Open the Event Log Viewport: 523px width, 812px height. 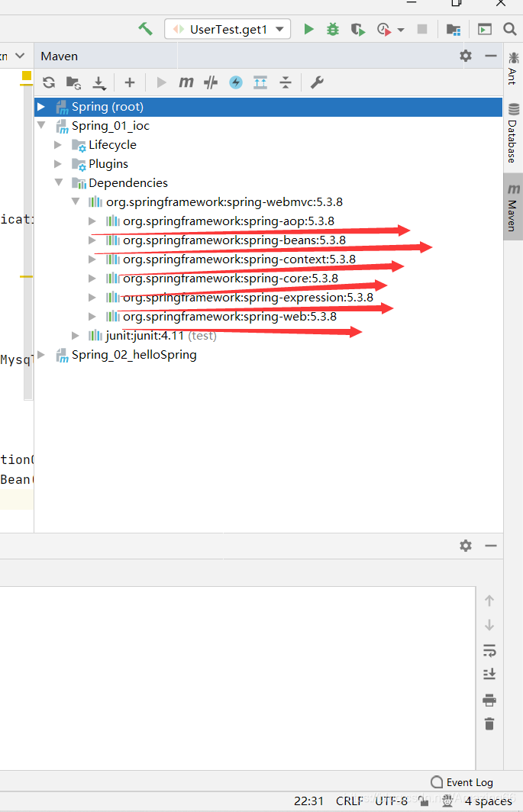tap(462, 782)
